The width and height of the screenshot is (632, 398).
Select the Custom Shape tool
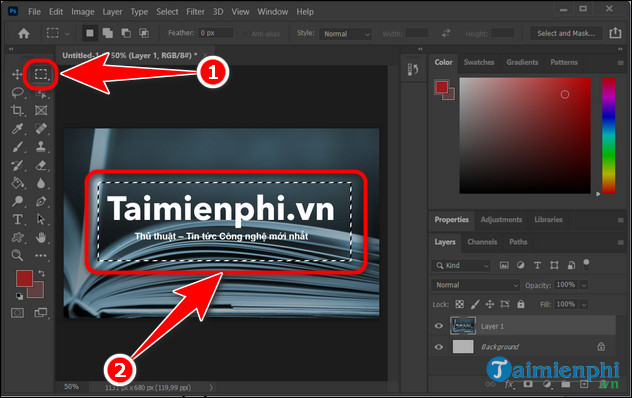pos(17,237)
